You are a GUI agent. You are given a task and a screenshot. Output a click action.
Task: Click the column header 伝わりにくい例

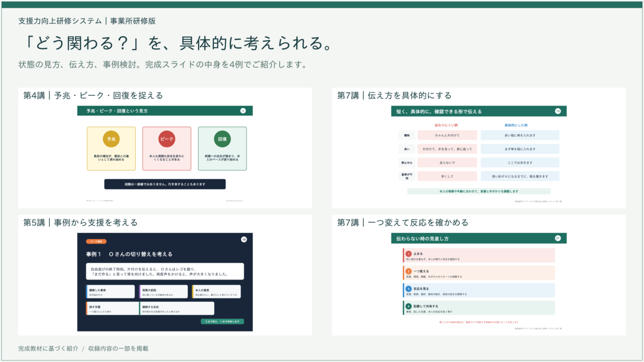coord(446,125)
